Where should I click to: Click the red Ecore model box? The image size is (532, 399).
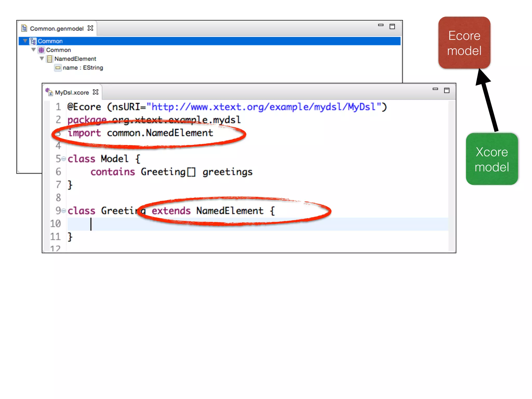pyautogui.click(x=464, y=43)
